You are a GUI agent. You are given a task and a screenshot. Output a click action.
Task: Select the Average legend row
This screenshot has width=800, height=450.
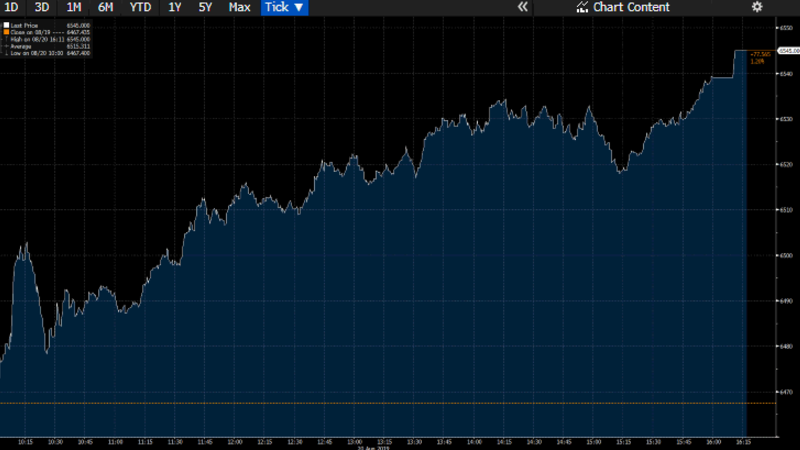pos(46,46)
